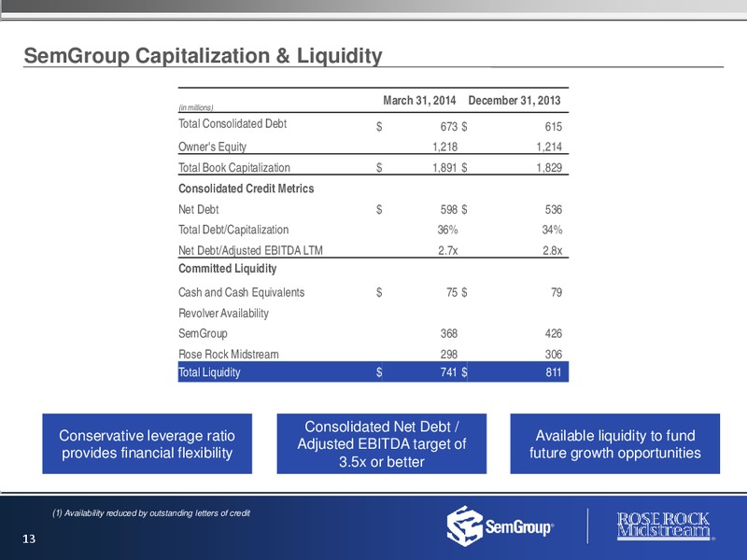Click the 'Available liquidity to fund' blue box
The height and width of the screenshot is (560, 747).
click(x=615, y=444)
